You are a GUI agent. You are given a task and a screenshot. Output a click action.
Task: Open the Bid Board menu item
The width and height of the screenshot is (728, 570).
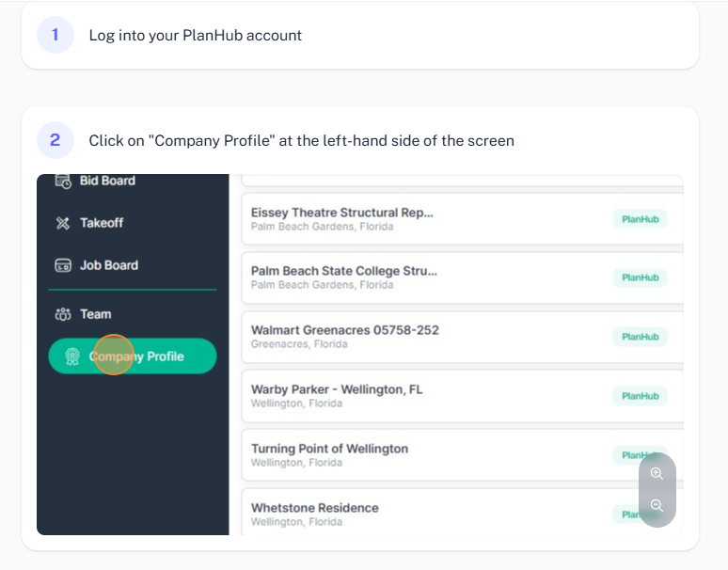pos(95,181)
